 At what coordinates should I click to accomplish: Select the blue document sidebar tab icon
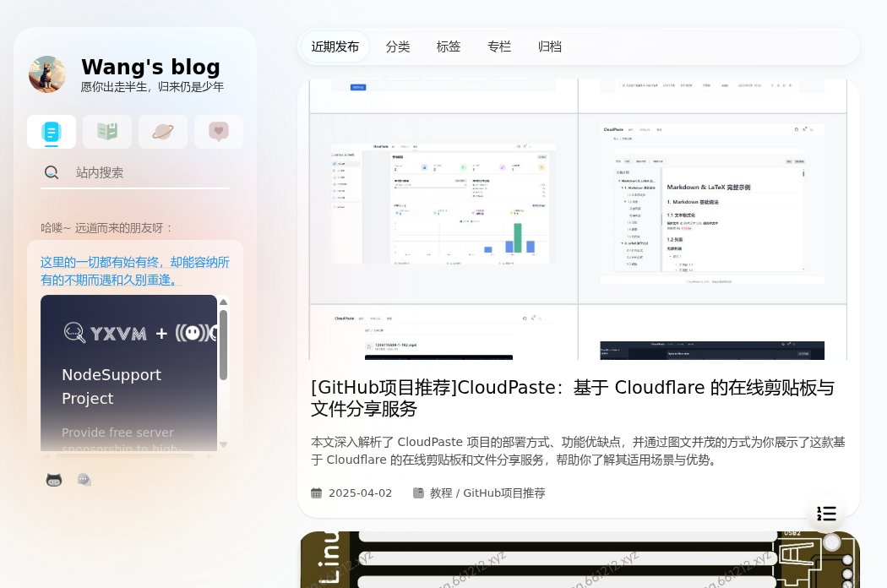click(52, 132)
